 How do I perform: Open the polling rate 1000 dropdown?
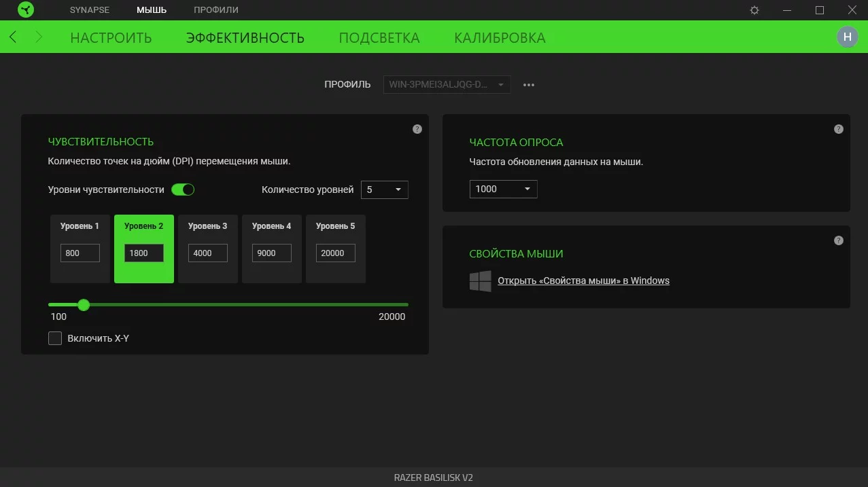[503, 189]
